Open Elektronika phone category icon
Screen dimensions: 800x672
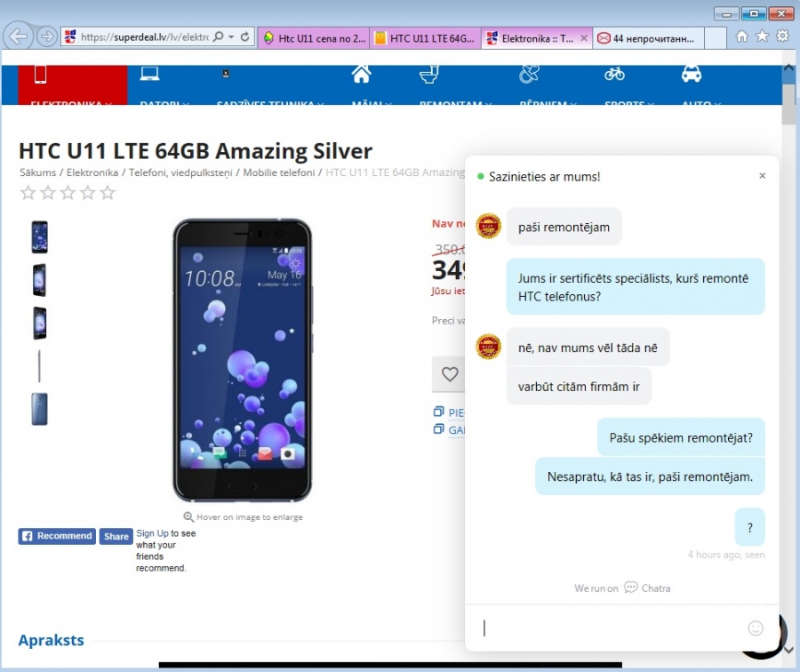(40, 75)
